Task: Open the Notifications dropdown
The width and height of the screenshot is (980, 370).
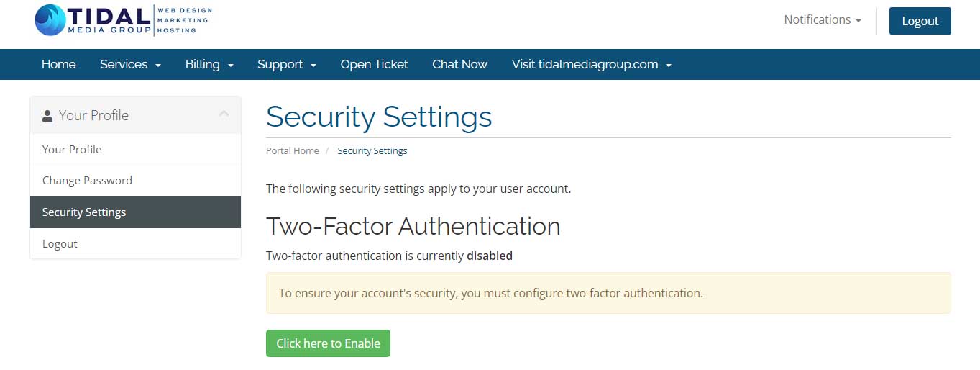Action: (822, 20)
